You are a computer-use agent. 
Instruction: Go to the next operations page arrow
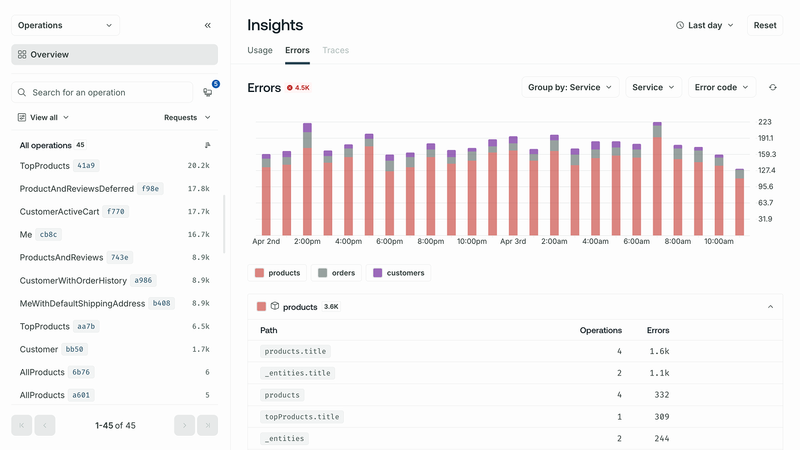tap(184, 425)
